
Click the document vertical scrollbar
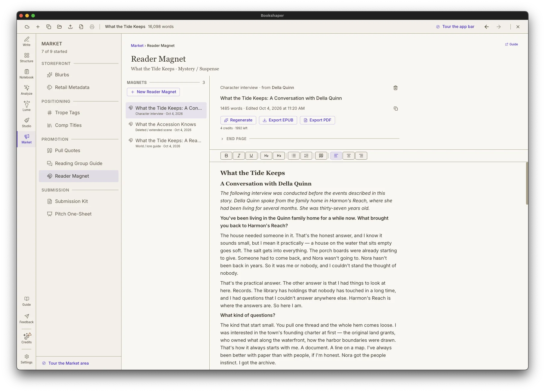(527, 183)
